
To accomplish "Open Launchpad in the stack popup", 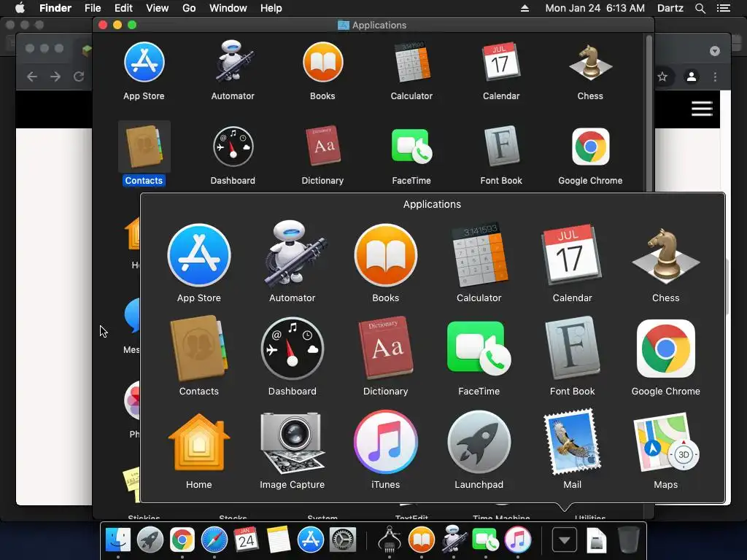I will pos(479,442).
